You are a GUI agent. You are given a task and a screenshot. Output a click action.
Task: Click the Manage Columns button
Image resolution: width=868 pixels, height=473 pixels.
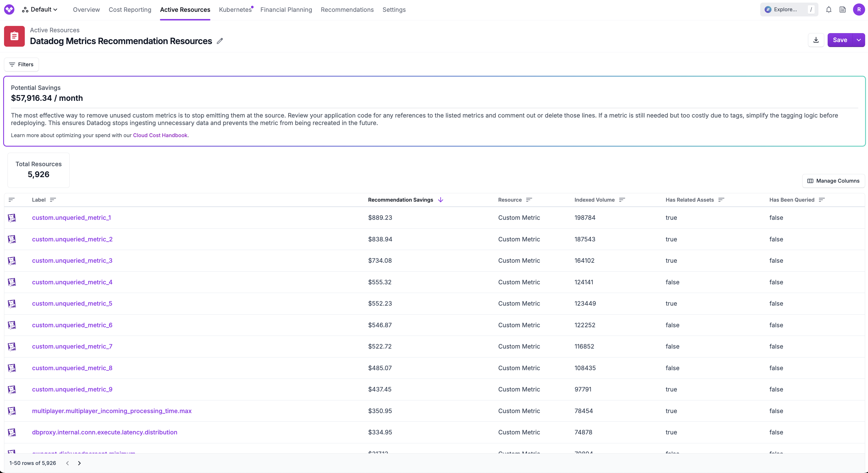click(x=833, y=181)
